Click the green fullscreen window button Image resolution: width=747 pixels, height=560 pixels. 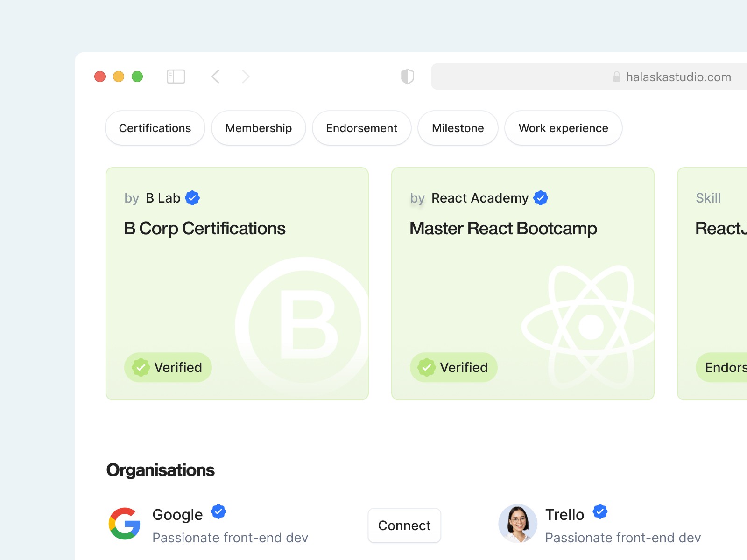point(137,77)
